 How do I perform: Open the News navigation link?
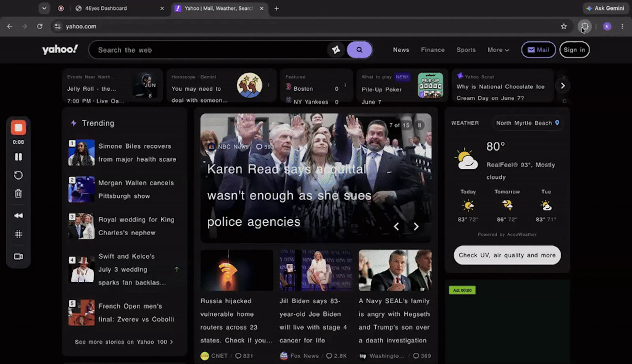[x=401, y=50]
